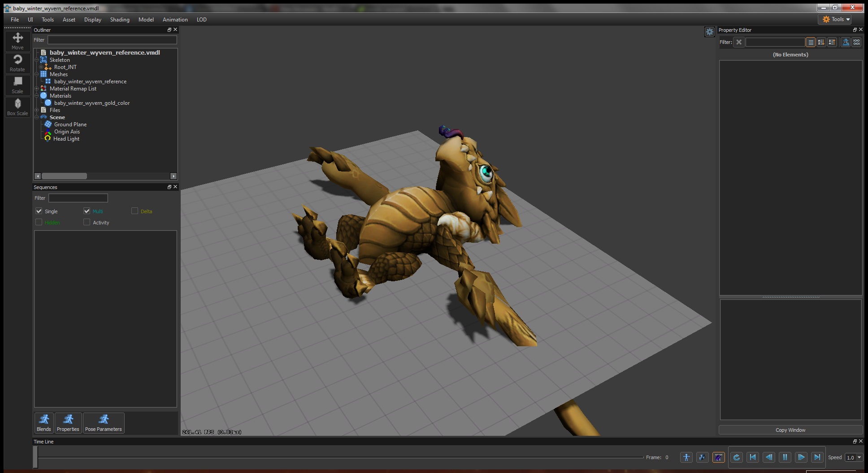Open Pose Parameters
The height and width of the screenshot is (473, 868).
103,423
